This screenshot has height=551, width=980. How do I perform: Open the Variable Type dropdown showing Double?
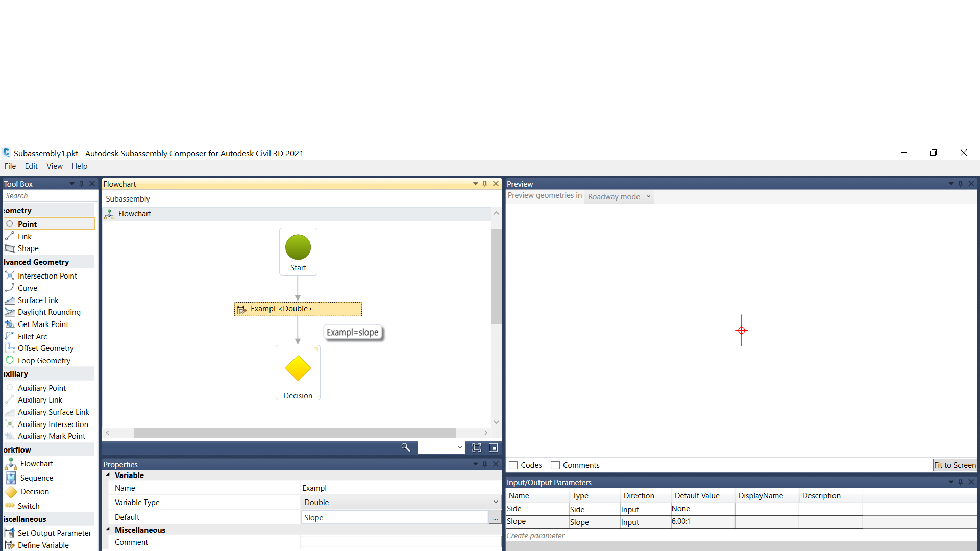[495, 502]
